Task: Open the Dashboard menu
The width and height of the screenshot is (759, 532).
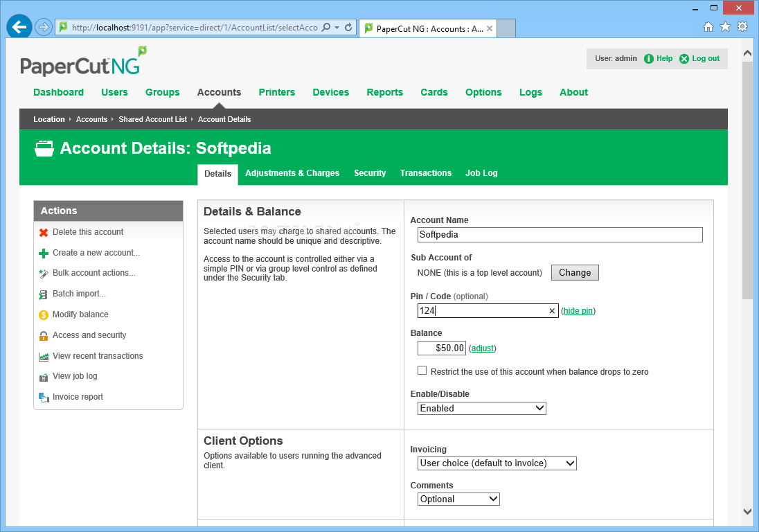Action: 59,92
